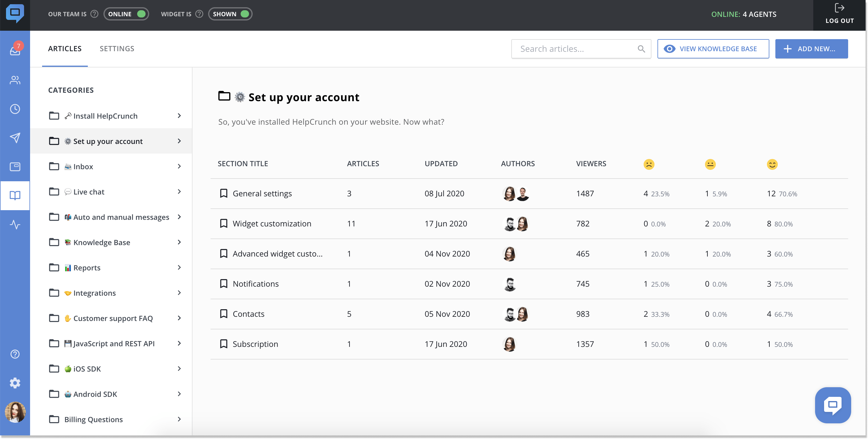Click the question mark next to Our Team Is
Image resolution: width=868 pixels, height=439 pixels.
click(94, 14)
